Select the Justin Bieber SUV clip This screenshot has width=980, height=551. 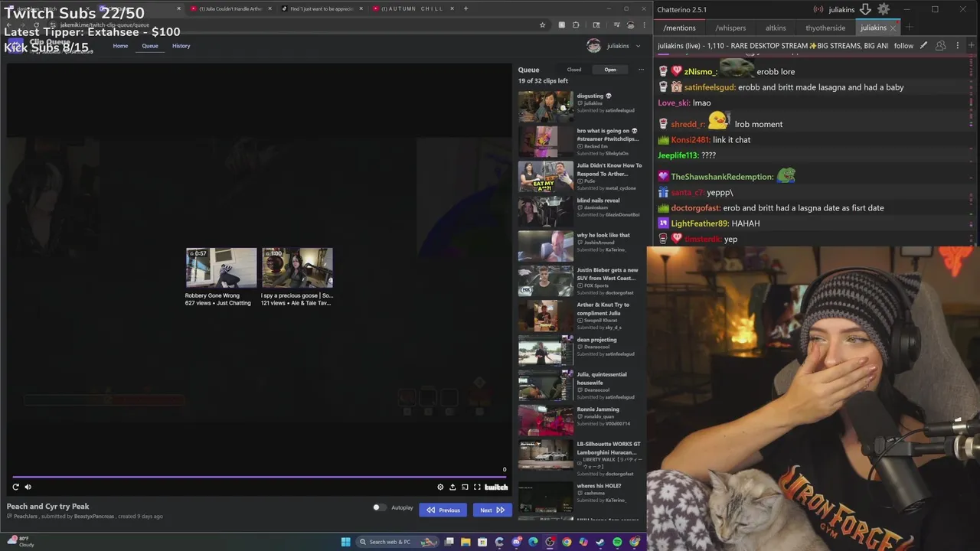tap(580, 281)
